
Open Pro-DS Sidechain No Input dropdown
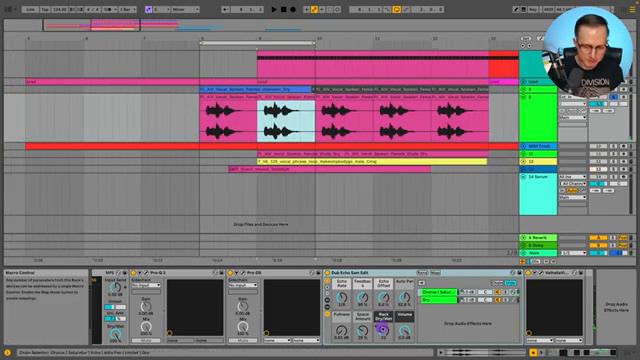pyautogui.click(x=243, y=285)
